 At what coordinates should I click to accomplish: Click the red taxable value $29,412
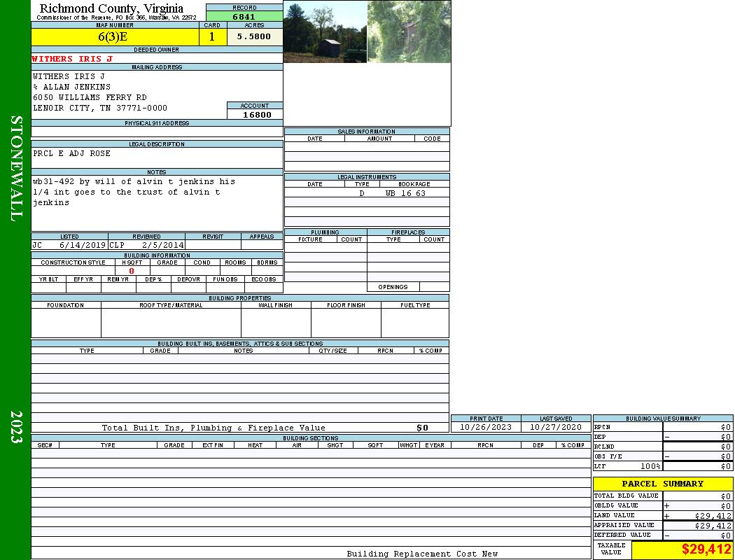pos(706,549)
